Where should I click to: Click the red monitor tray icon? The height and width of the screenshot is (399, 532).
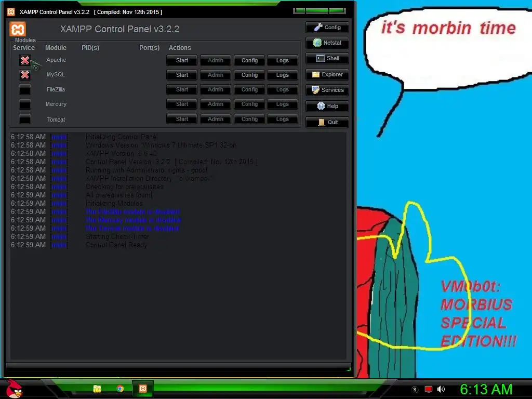[429, 389]
